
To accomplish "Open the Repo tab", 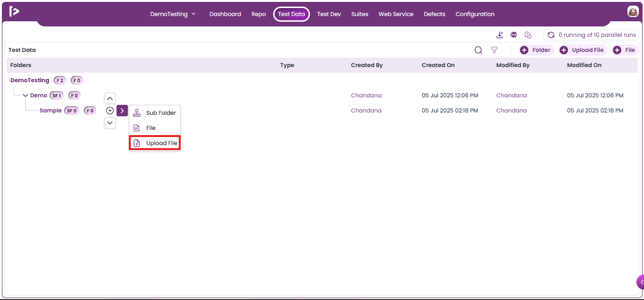I will coord(259,14).
